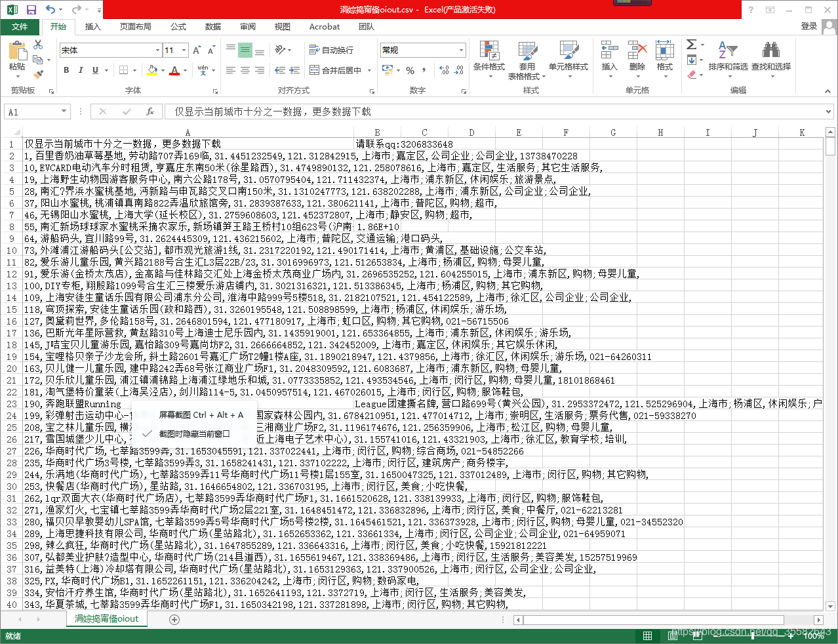Toggle center horizontal alignment

pyautogui.click(x=245, y=70)
